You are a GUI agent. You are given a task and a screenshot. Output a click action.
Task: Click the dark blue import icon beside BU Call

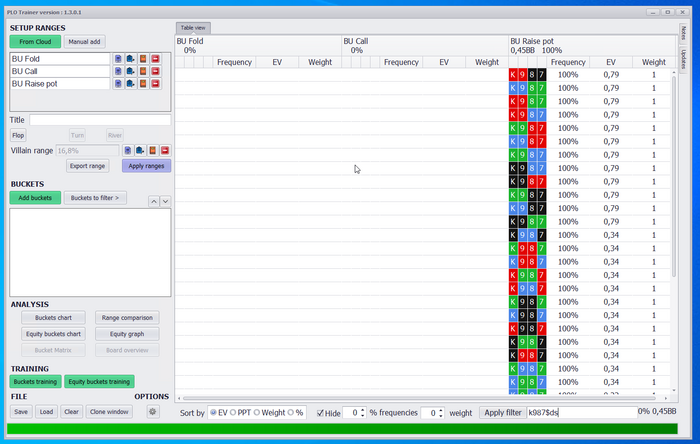tap(130, 71)
